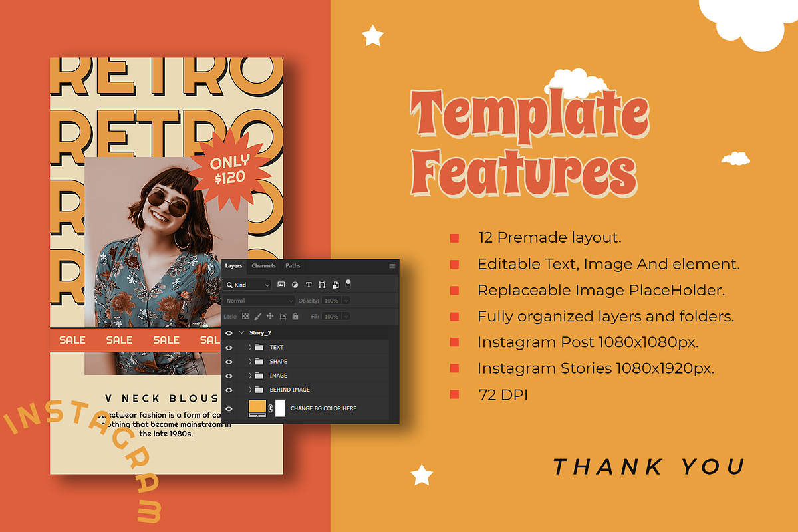This screenshot has width=798, height=532.
Task: Lock position move icon
Action: pos(270,317)
